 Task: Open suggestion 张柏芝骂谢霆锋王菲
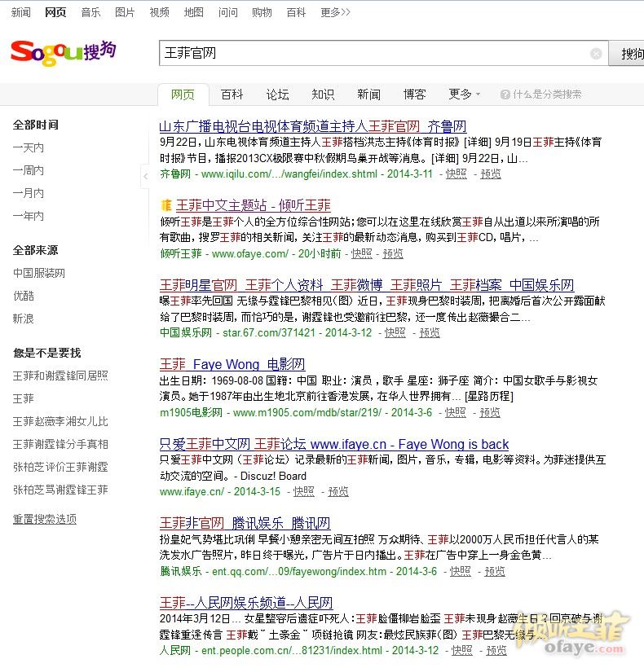click(x=60, y=490)
